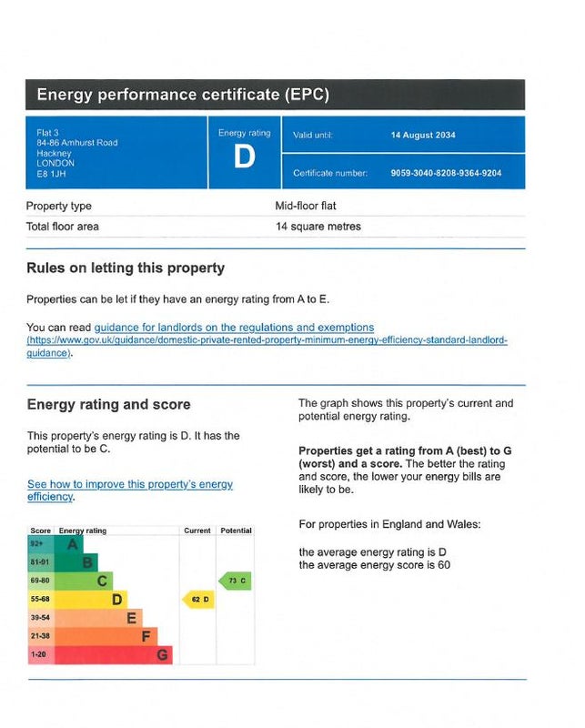Open the guidance for landlords link
This screenshot has width=585, height=728.
click(234, 328)
